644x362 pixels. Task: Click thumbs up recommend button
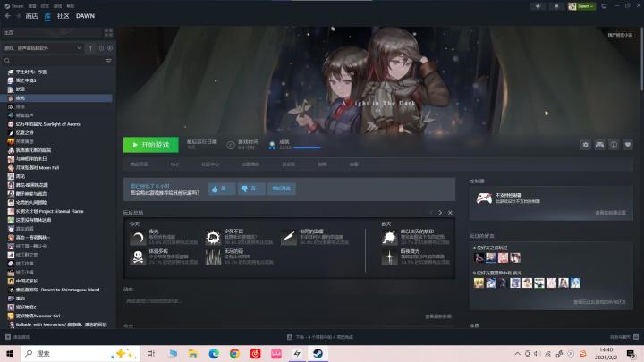tap(222, 189)
